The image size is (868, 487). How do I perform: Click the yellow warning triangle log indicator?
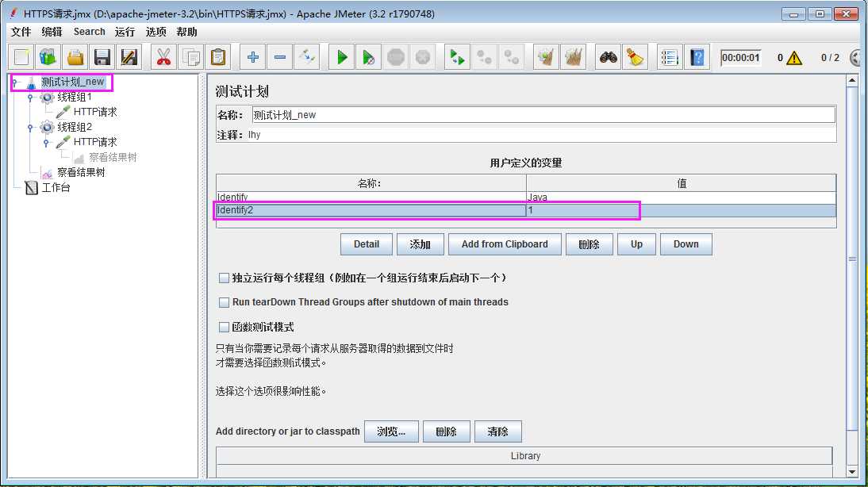(794, 58)
